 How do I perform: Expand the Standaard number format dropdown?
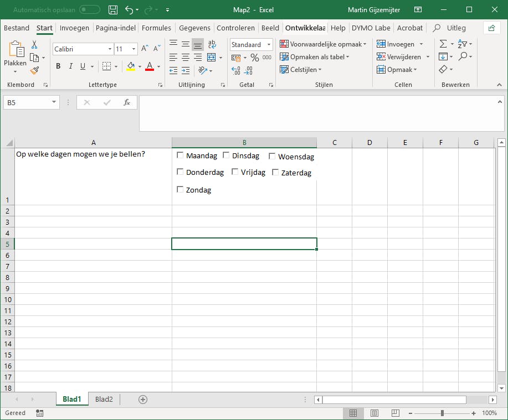(269, 45)
